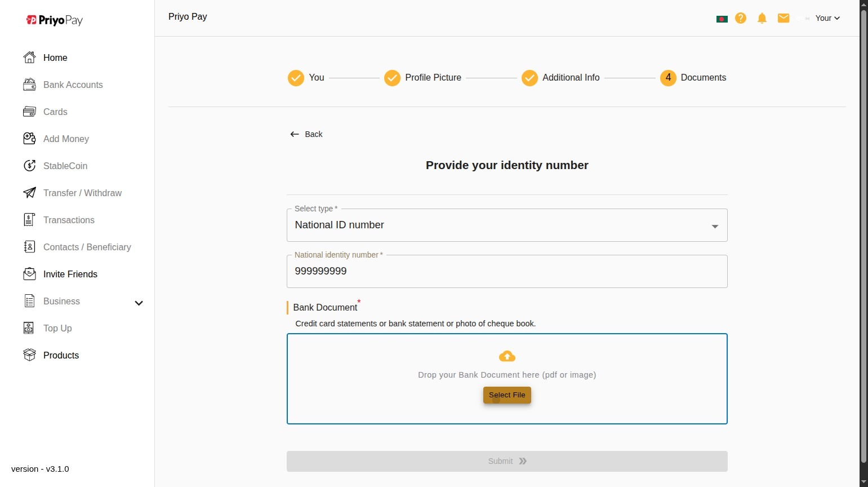Click the Submit button
Image resolution: width=868 pixels, height=487 pixels.
tap(507, 461)
